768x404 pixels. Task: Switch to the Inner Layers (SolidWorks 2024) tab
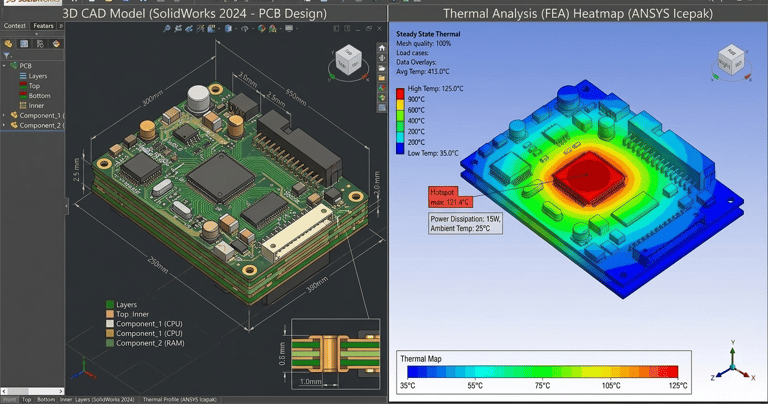click(x=97, y=400)
